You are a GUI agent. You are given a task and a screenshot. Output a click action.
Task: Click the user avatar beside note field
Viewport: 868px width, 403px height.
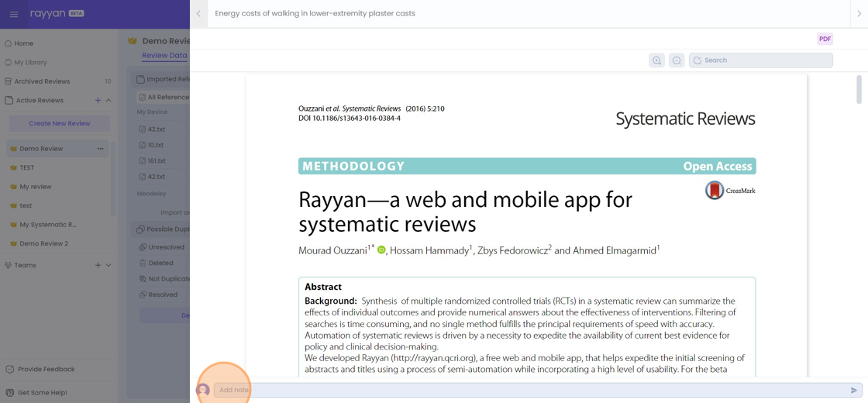tap(203, 391)
